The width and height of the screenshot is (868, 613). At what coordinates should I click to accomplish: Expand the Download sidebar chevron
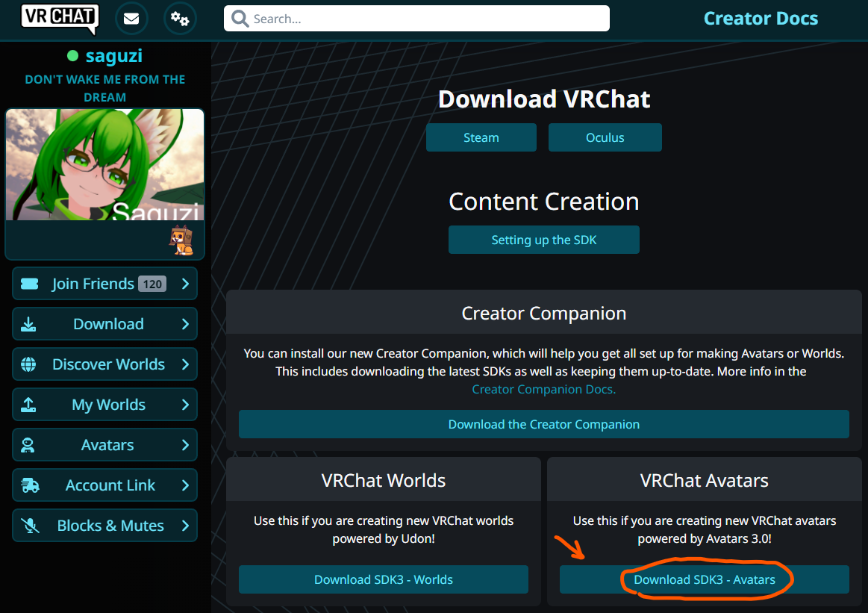click(185, 324)
